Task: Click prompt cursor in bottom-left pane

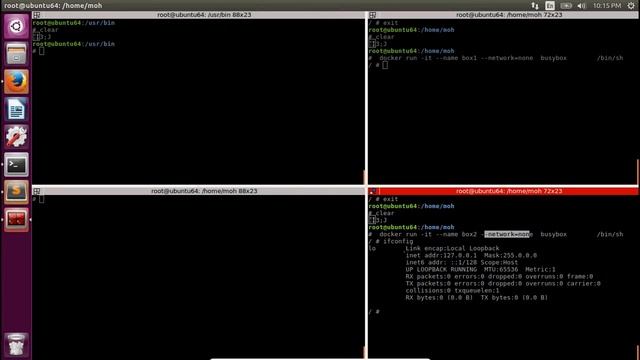Action: (42, 199)
